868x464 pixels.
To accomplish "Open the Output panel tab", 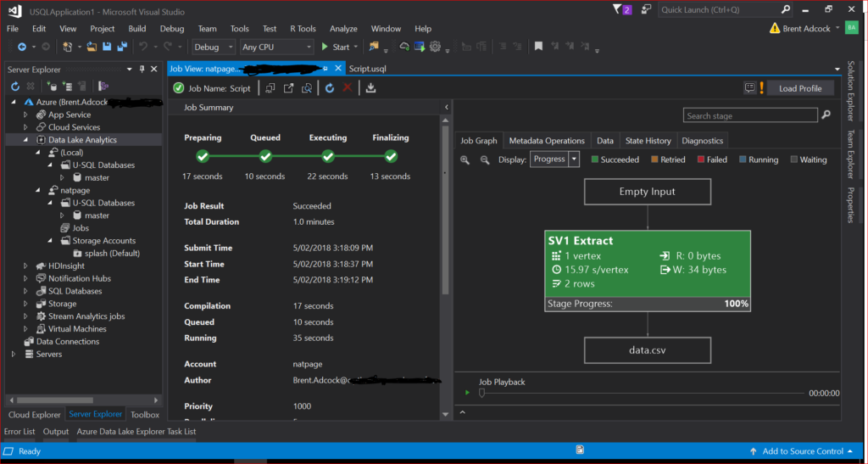I will [x=56, y=431].
